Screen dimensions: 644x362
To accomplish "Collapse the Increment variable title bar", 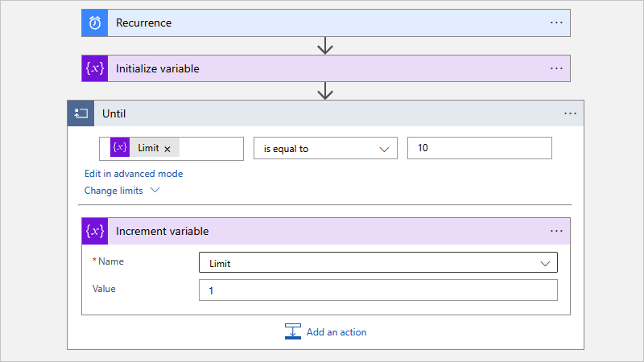I will pyautogui.click(x=322, y=231).
